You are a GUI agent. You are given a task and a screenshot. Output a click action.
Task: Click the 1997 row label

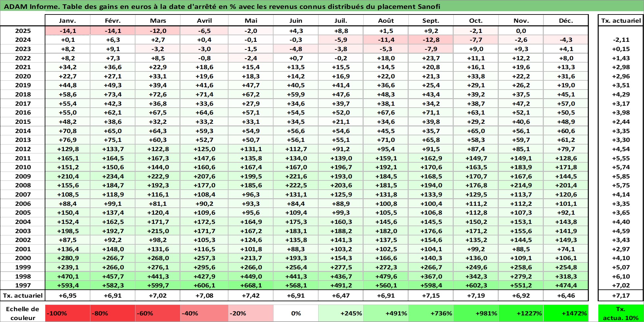23,285
